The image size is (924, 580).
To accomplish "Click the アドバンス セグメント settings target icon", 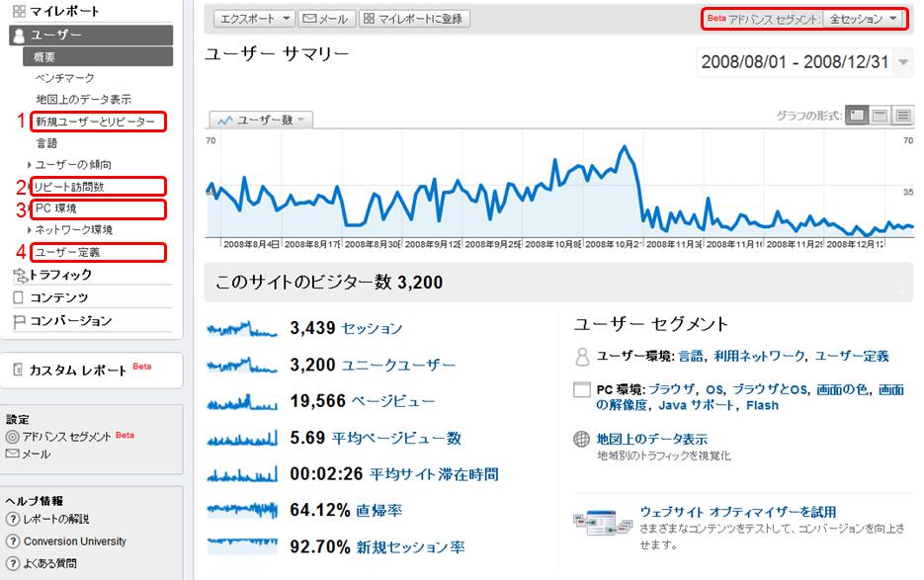I will [13, 437].
